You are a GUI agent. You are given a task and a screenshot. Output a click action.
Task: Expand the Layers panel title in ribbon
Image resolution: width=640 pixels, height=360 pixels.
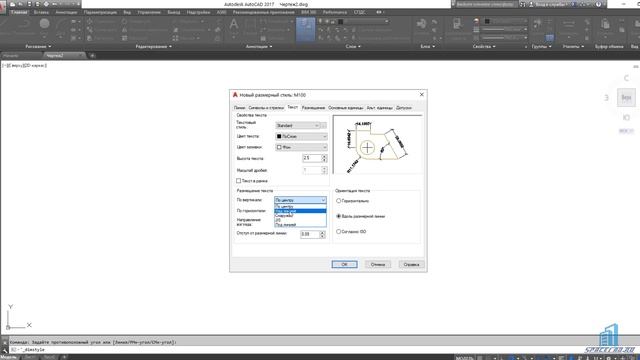[x=353, y=47]
